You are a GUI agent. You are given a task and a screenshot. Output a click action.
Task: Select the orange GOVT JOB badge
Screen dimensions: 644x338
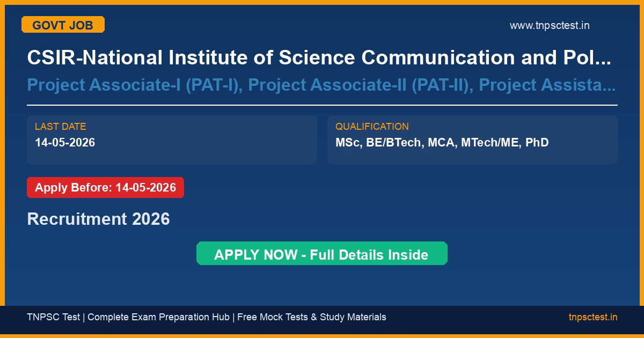[63, 25]
